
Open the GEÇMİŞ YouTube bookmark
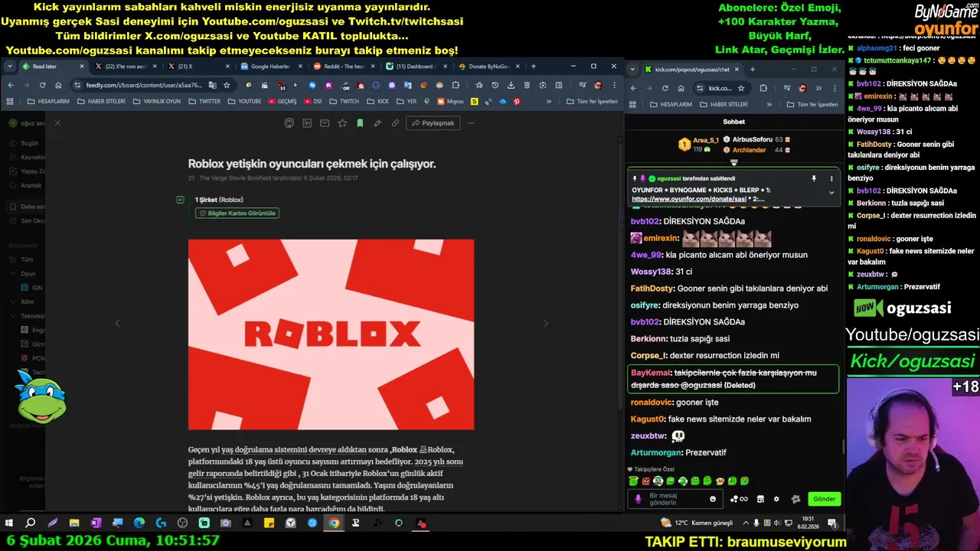[x=283, y=101]
